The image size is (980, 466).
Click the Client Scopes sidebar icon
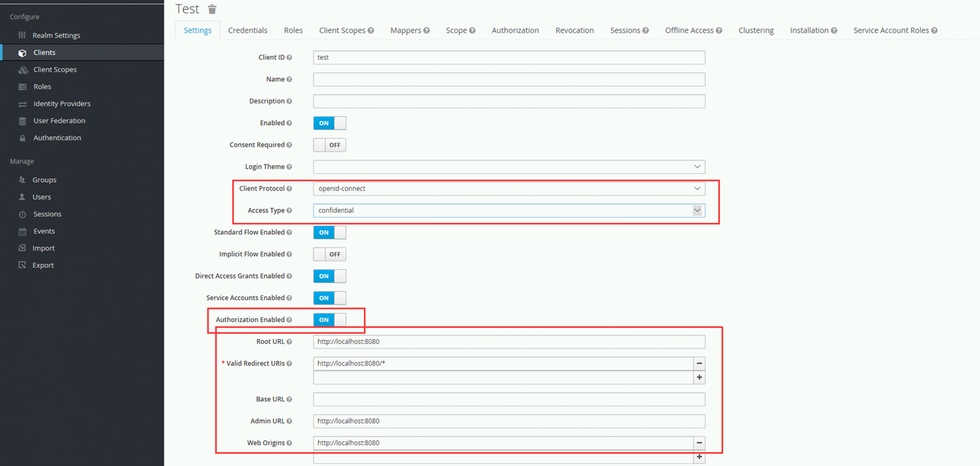click(23, 70)
